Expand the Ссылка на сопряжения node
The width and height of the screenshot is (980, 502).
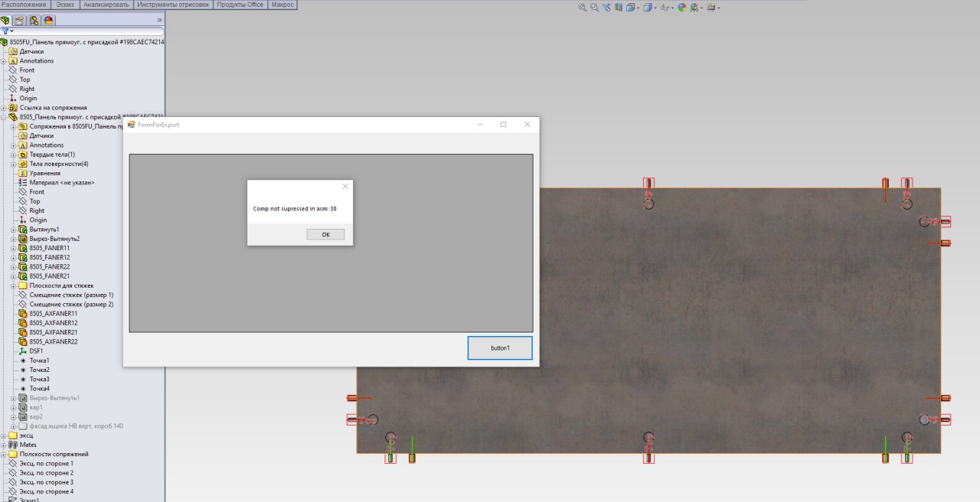[x=4, y=108]
